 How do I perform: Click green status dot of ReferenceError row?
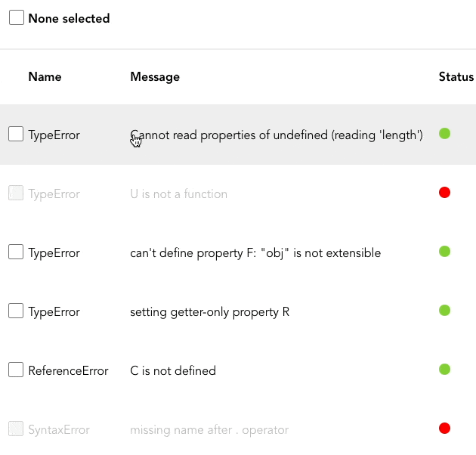(x=444, y=370)
